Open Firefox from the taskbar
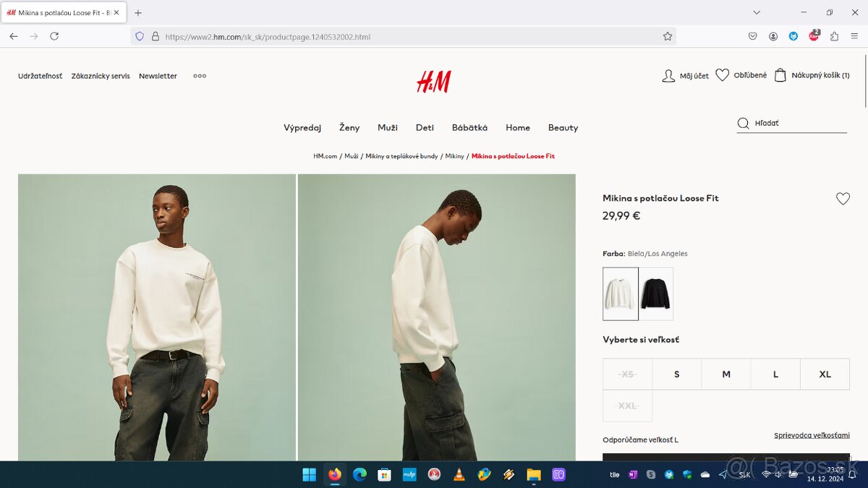The image size is (868, 488). pos(334,475)
